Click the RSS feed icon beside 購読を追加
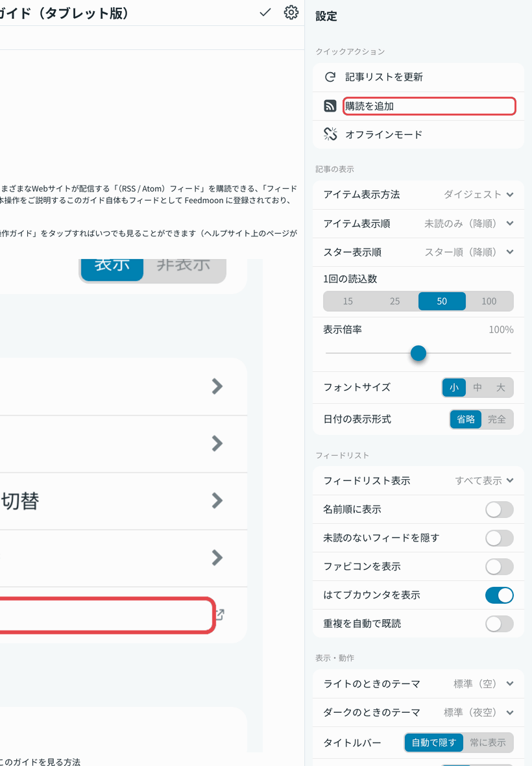532x766 pixels. (330, 106)
